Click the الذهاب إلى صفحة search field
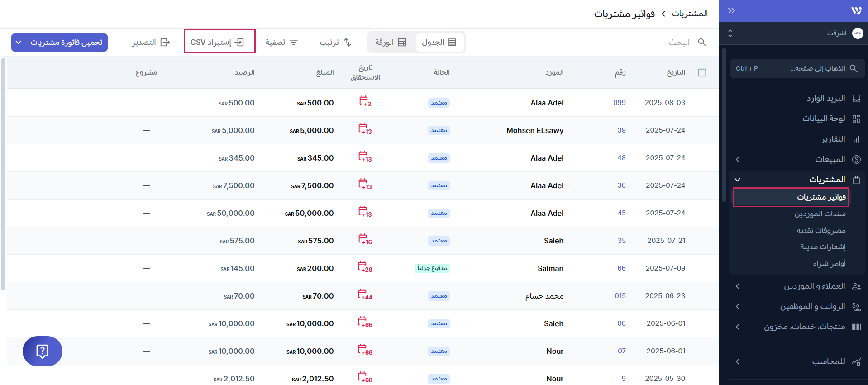The image size is (868, 385). coord(797,68)
